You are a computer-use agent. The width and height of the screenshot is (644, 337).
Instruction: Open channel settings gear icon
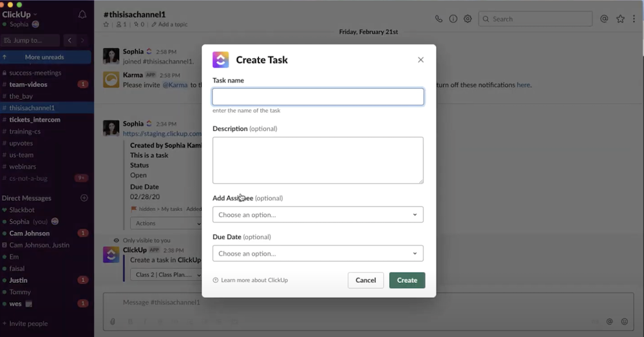coord(468,19)
